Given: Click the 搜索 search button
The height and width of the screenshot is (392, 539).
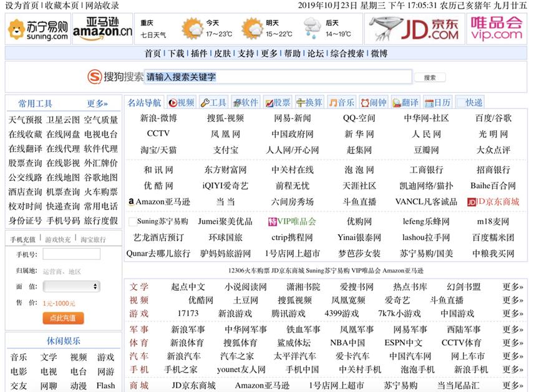Looking at the screenshot, I should 430,77.
